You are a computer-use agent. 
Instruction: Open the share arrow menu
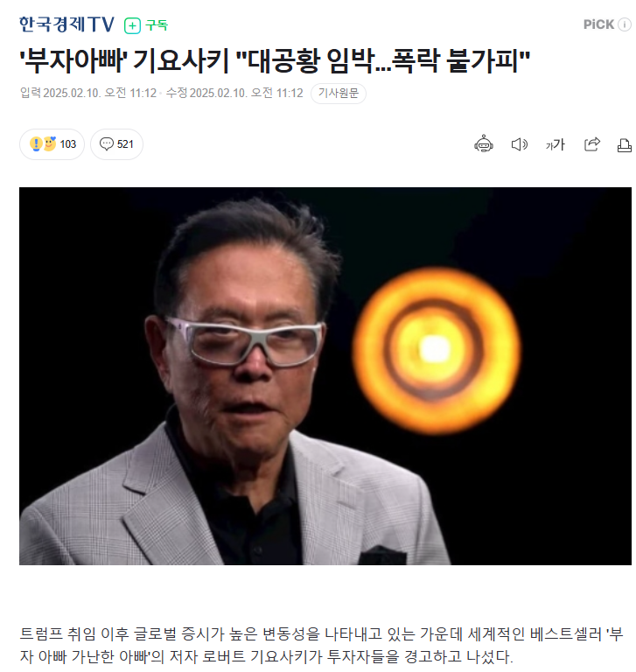coord(592,144)
